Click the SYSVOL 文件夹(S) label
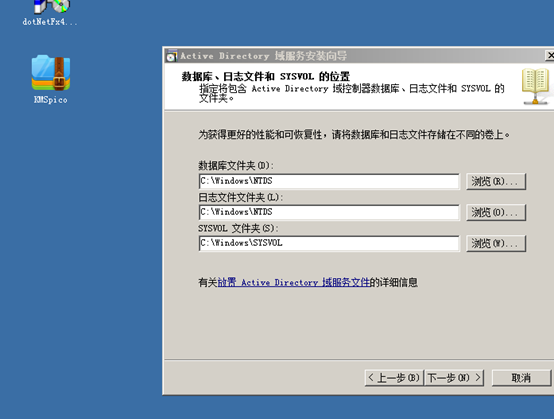Image resolution: width=554 pixels, height=419 pixels. (x=238, y=228)
